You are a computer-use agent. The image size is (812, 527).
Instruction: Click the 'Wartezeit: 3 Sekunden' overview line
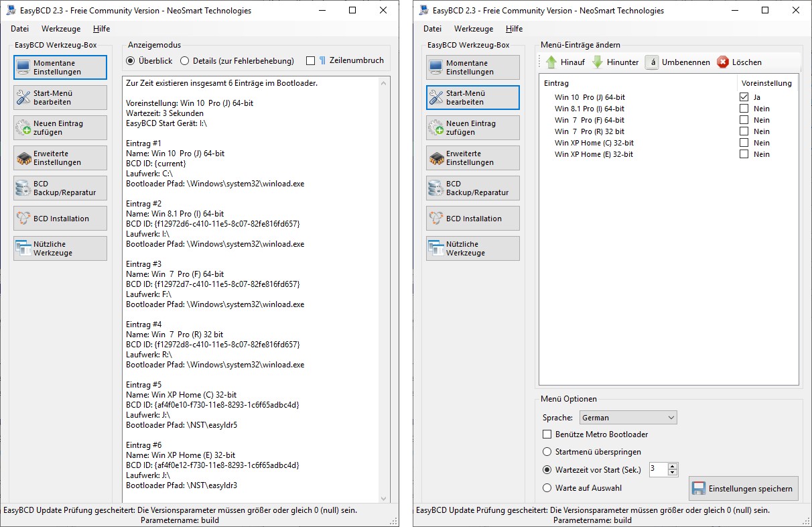pos(165,113)
